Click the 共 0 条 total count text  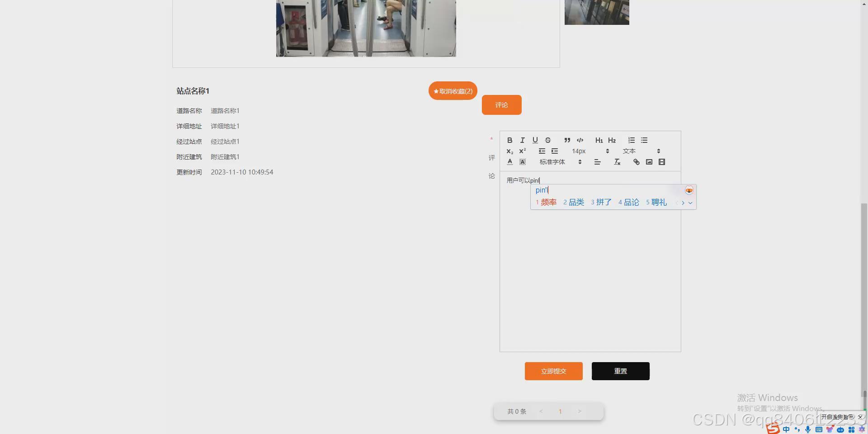tap(517, 411)
